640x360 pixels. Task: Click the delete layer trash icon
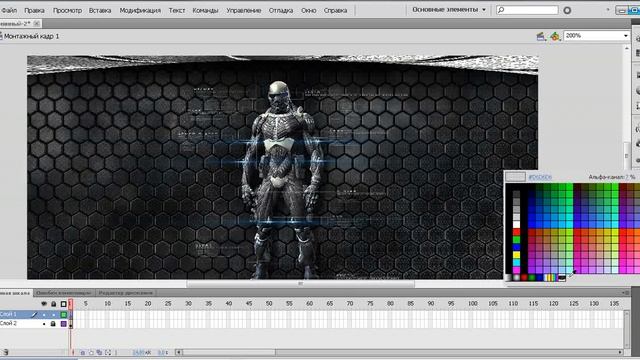pyautogui.click(x=5, y=352)
